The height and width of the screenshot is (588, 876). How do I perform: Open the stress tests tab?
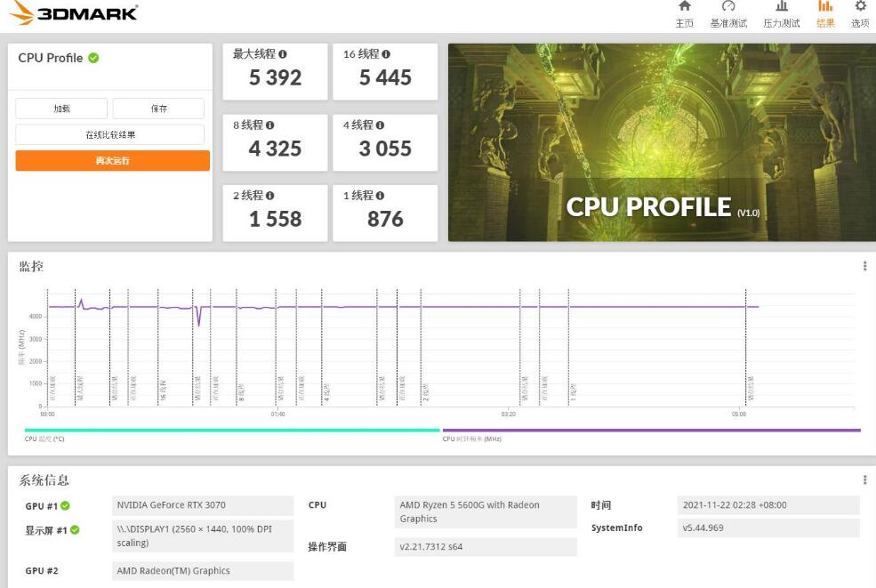[x=781, y=14]
